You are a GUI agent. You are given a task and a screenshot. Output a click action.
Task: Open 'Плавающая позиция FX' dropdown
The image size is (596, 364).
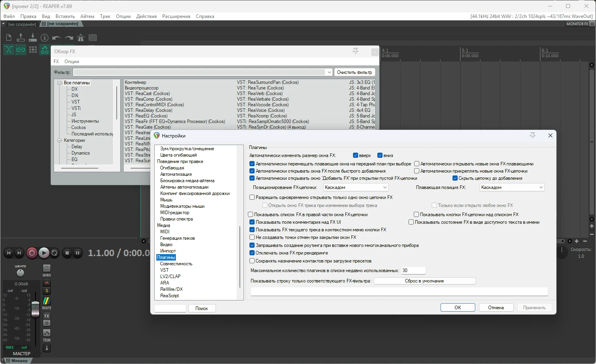(512, 187)
